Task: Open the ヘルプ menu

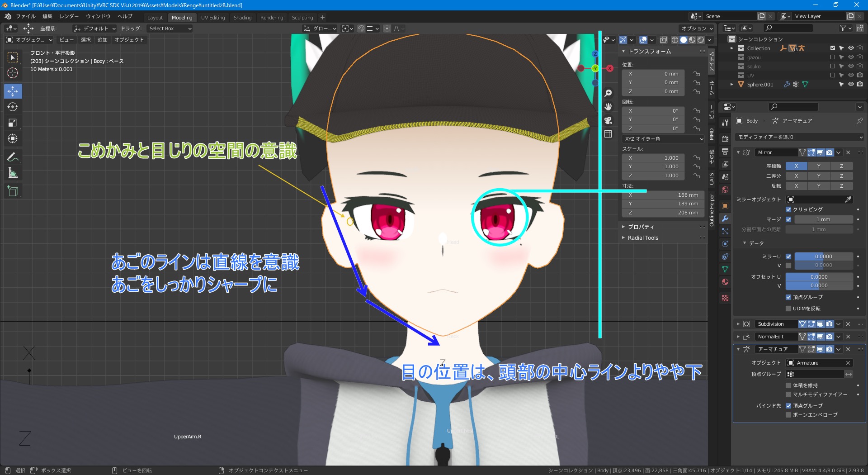Action: [125, 16]
